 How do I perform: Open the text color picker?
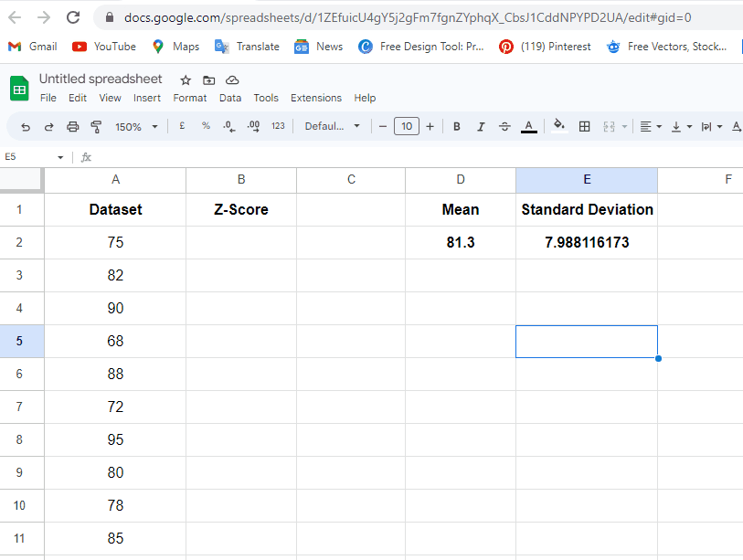(x=529, y=126)
